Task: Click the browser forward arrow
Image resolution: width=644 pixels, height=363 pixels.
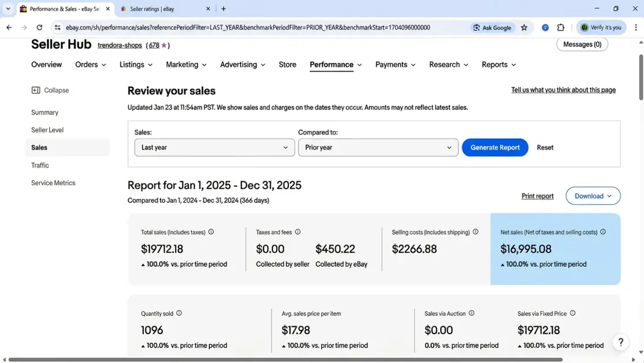Action: tap(24, 28)
